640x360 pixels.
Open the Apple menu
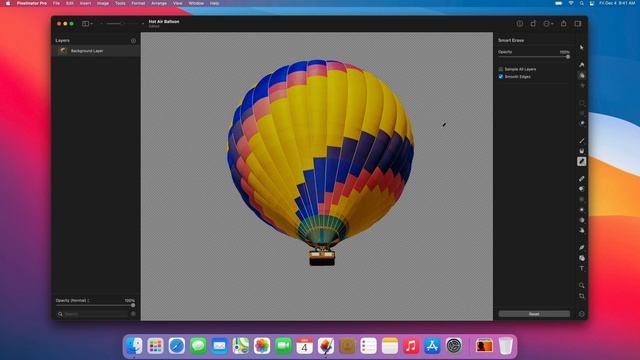tap(8, 3)
